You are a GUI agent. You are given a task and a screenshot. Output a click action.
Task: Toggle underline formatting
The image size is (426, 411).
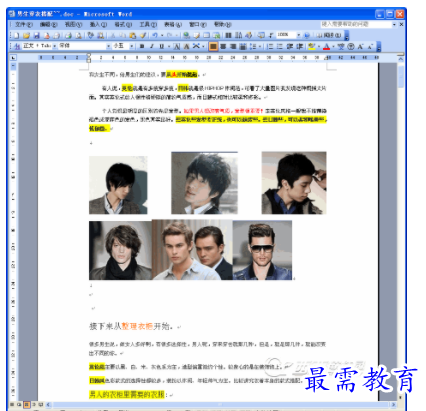coord(161,46)
